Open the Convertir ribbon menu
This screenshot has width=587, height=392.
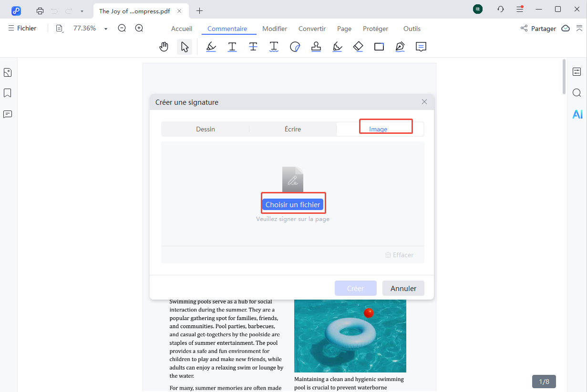point(312,29)
